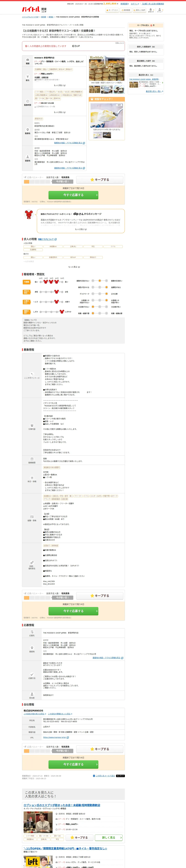186x868 pixels.
Task: Go to バイト/アルバイトTOP breadcrumb
Action: (30, 17)
